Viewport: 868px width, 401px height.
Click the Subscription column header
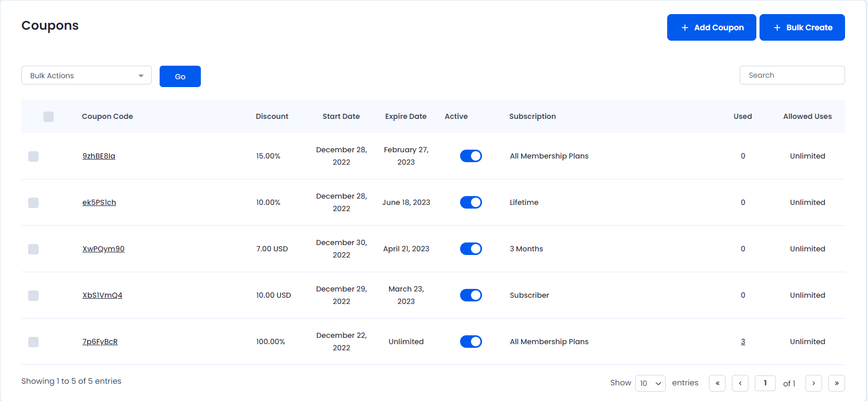coord(533,116)
